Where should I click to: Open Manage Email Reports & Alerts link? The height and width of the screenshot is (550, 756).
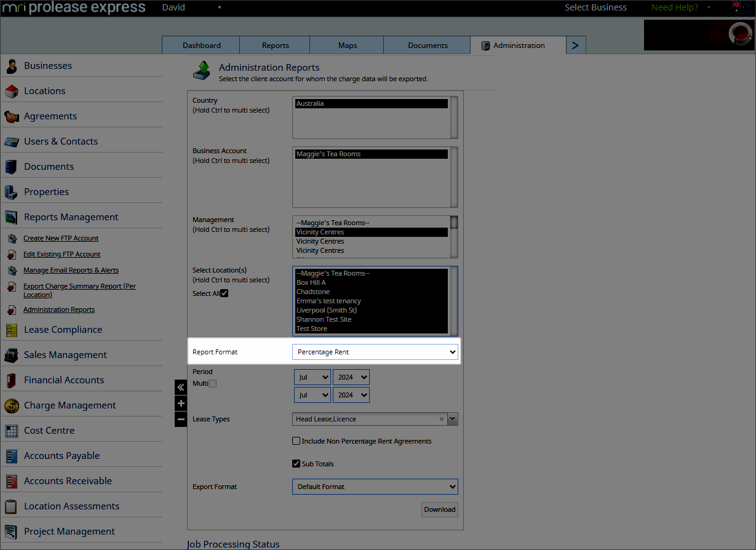click(x=71, y=270)
